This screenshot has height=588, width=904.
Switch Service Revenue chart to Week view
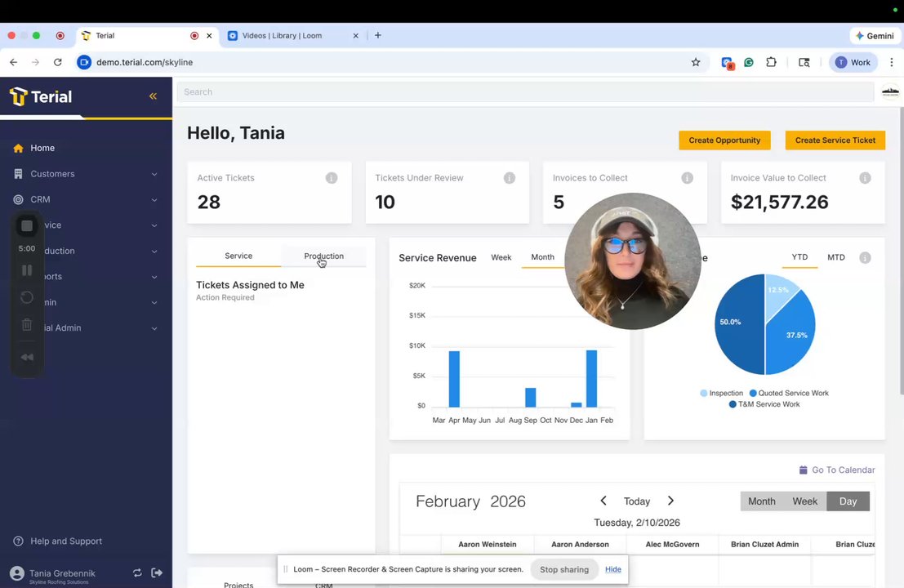click(501, 257)
